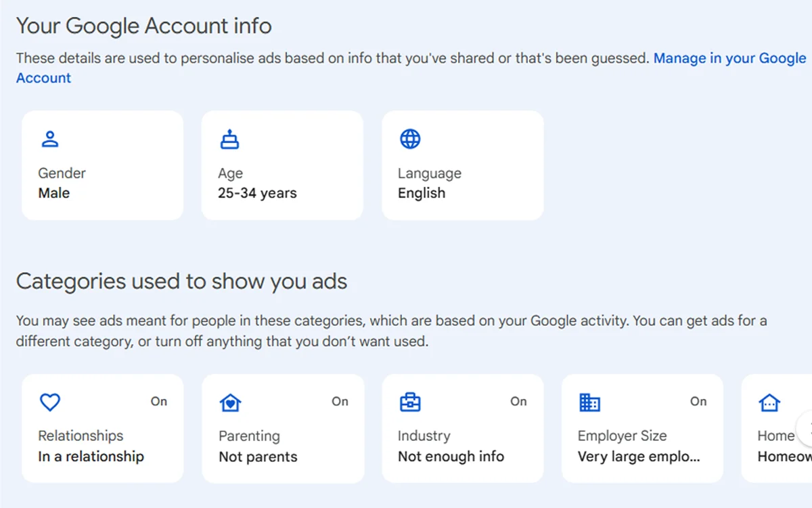This screenshot has height=508, width=812.
Task: Click the Gender person icon
Action: point(50,139)
